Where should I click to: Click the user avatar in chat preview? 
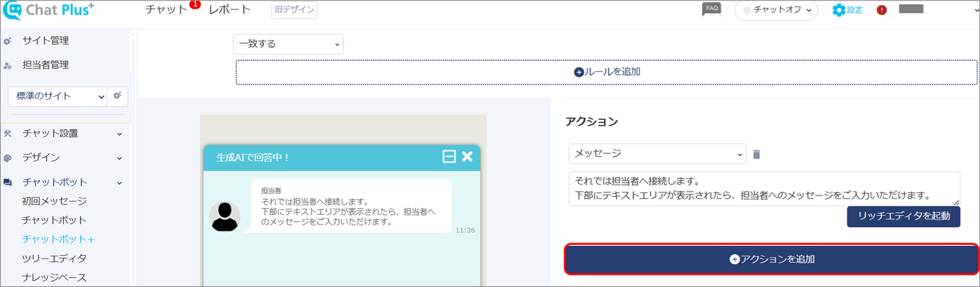point(224,216)
